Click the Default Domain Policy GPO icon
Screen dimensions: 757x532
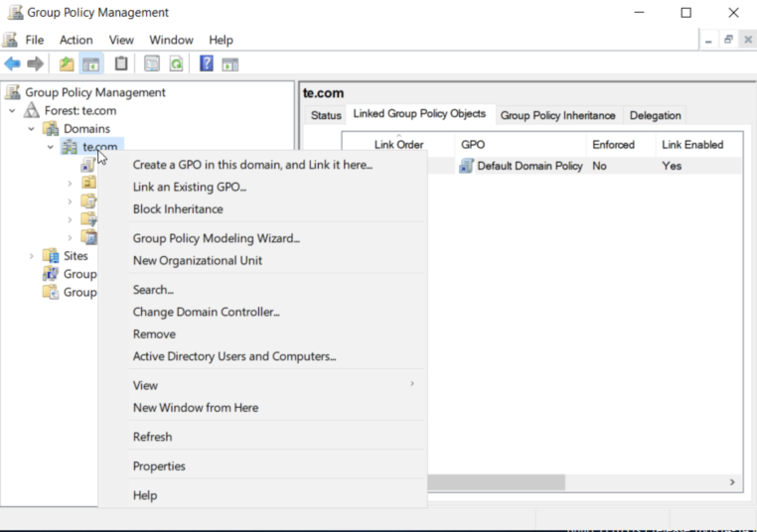(466, 166)
